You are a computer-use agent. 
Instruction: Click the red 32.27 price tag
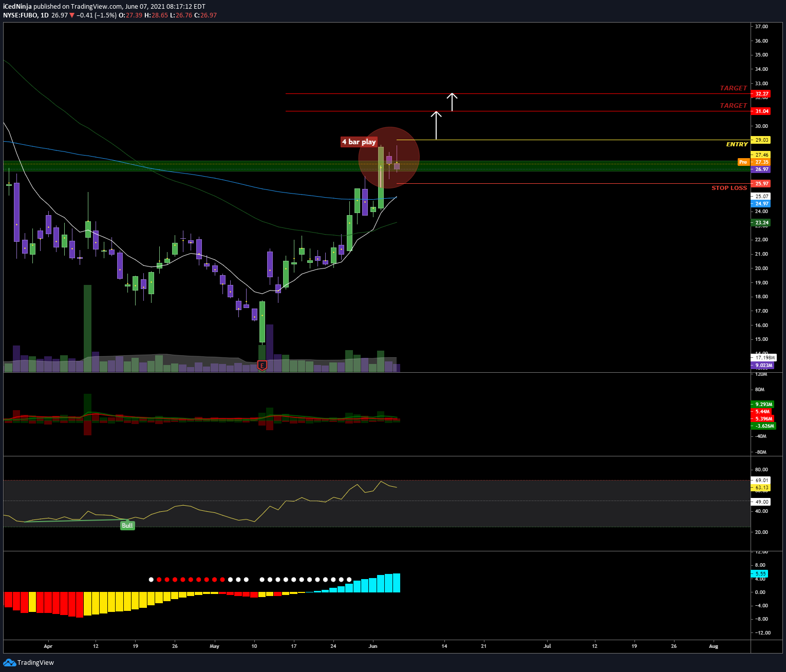(x=761, y=94)
